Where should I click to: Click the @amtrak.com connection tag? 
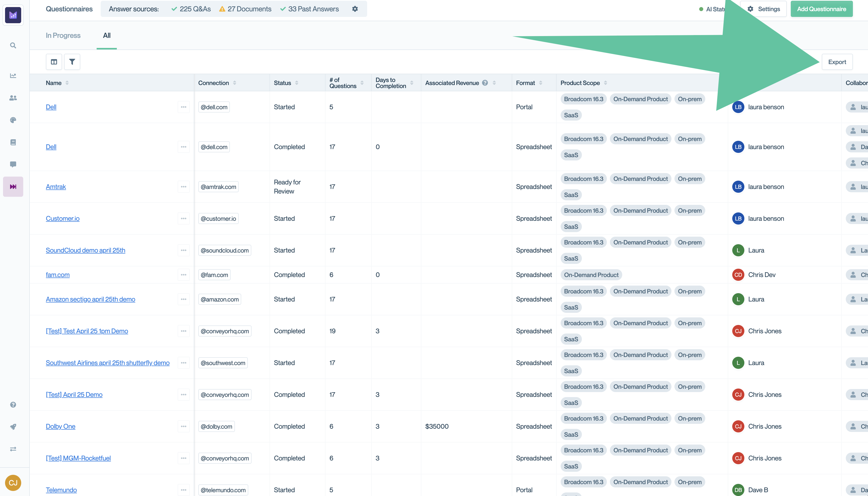(218, 187)
